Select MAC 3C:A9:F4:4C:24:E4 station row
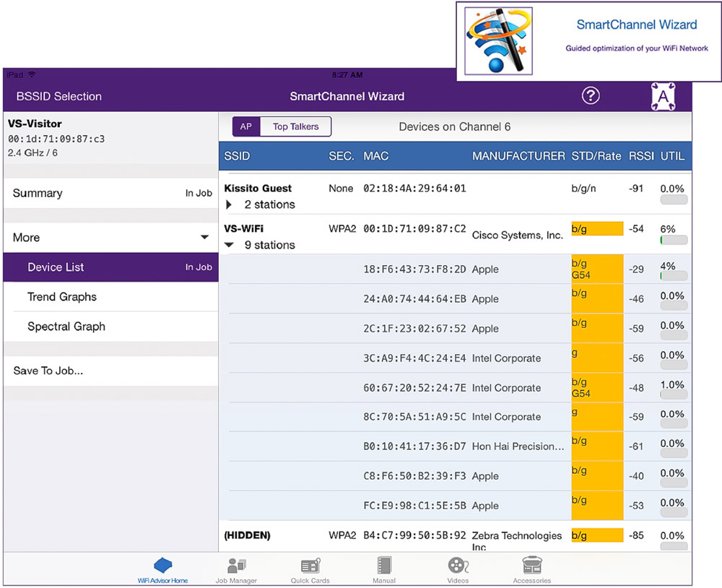722x588 pixels. point(456,358)
